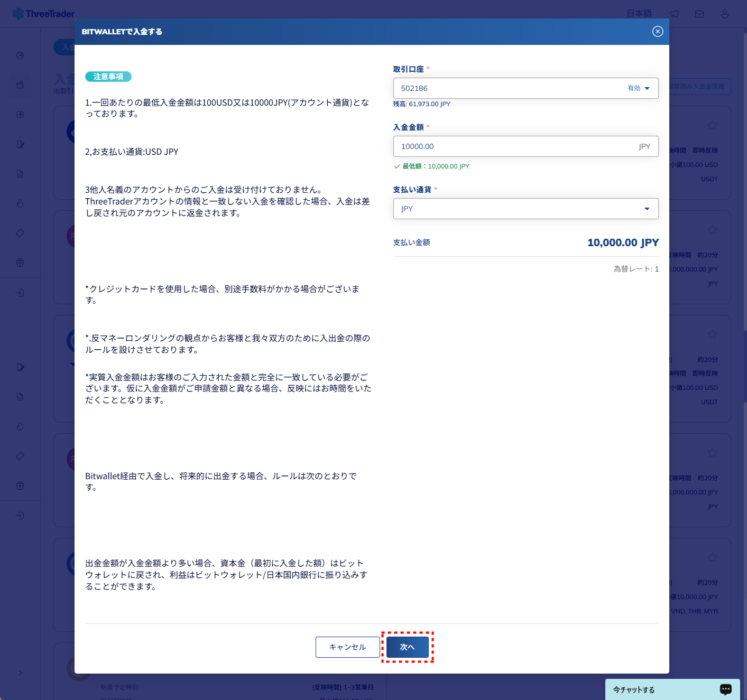Open the mail envelope icon
Screen dimensions: 747x700
[x=699, y=14]
